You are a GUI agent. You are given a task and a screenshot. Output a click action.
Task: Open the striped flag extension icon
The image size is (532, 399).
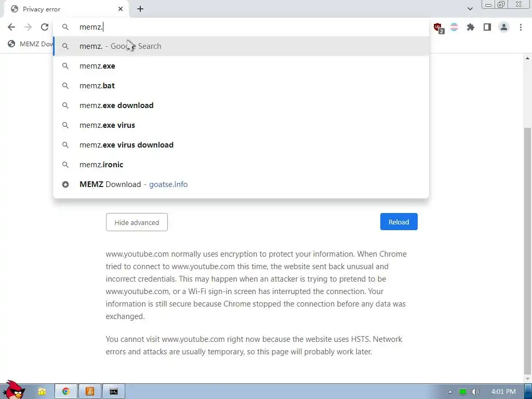point(454,27)
